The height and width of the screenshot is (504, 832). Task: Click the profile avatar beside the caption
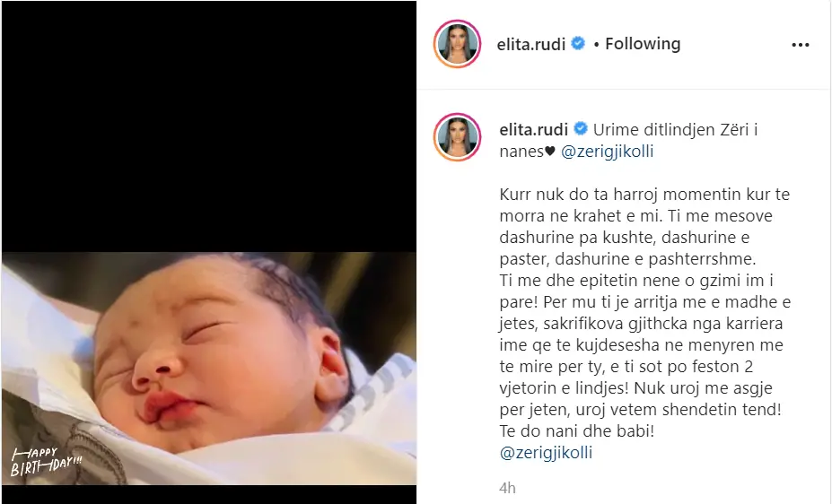pos(458,136)
